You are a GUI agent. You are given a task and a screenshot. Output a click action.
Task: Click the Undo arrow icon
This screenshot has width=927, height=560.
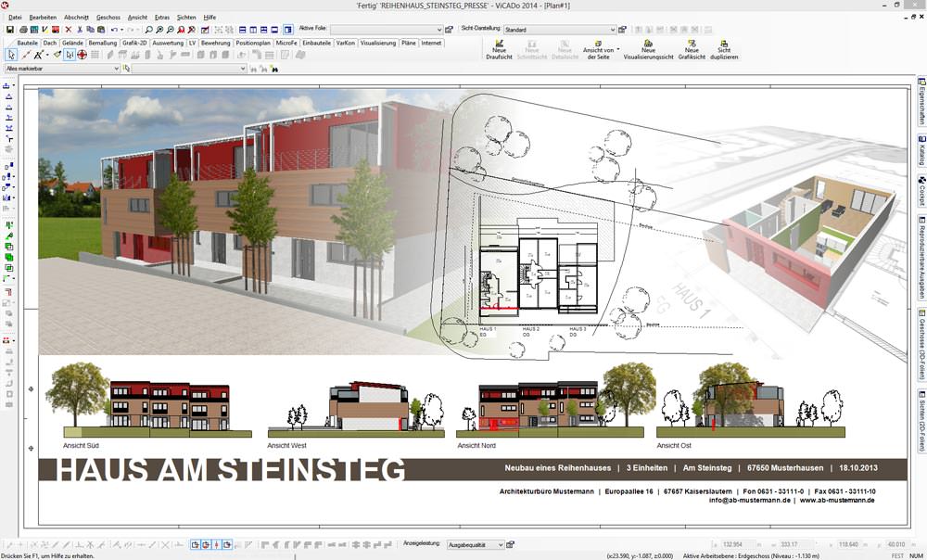click(x=114, y=30)
